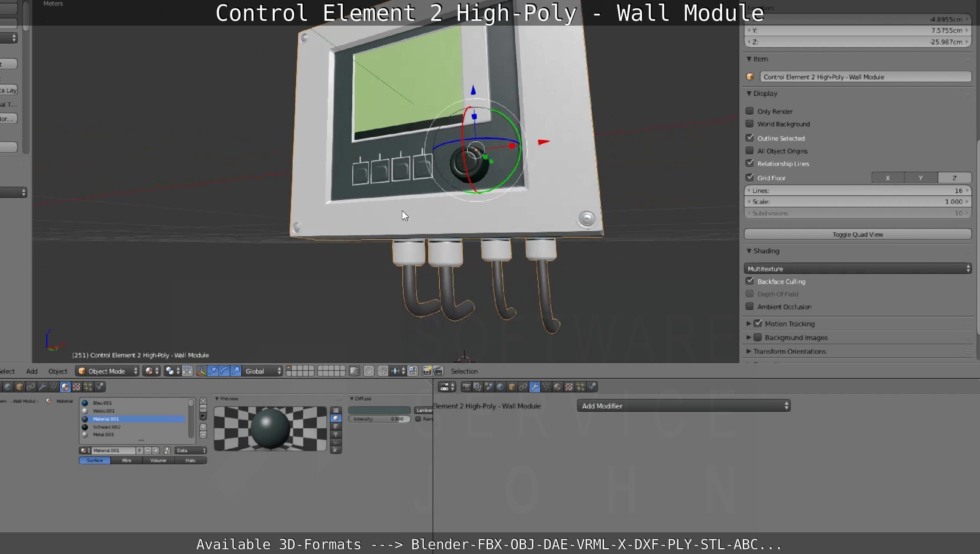
Task: Open Physics tab in right properties panel
Action: coord(592,387)
